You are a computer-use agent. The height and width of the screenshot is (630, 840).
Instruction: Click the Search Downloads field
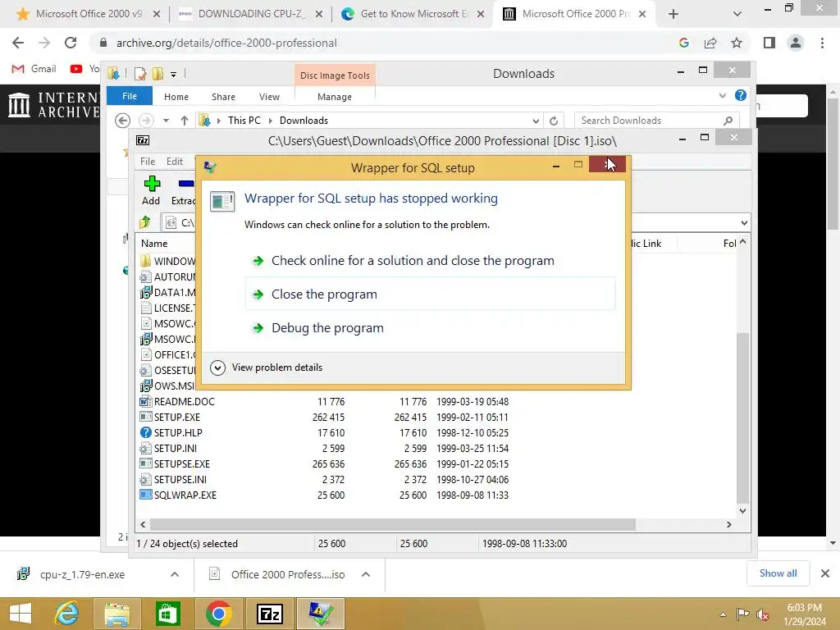[657, 121]
